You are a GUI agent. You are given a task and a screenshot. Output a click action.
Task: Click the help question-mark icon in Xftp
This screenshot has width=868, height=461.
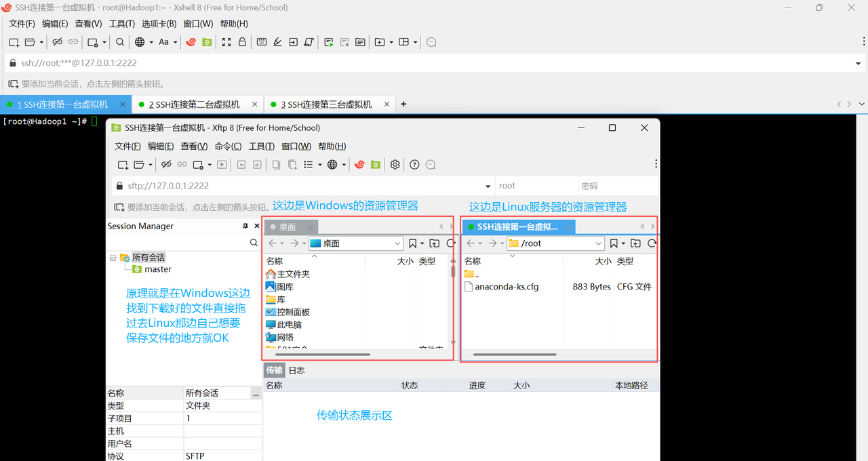(414, 164)
